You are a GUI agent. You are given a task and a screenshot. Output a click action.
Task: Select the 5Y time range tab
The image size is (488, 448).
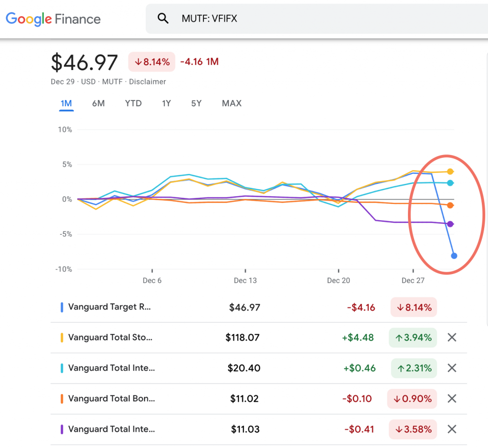click(x=196, y=103)
